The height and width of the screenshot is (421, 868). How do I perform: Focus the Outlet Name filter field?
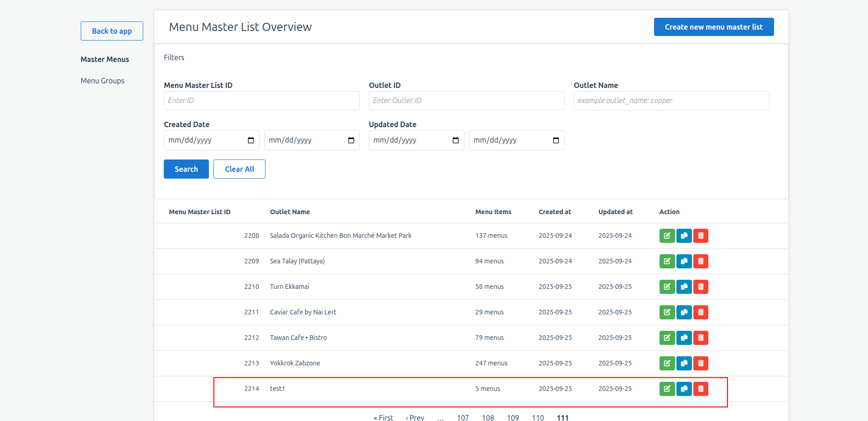click(x=671, y=101)
